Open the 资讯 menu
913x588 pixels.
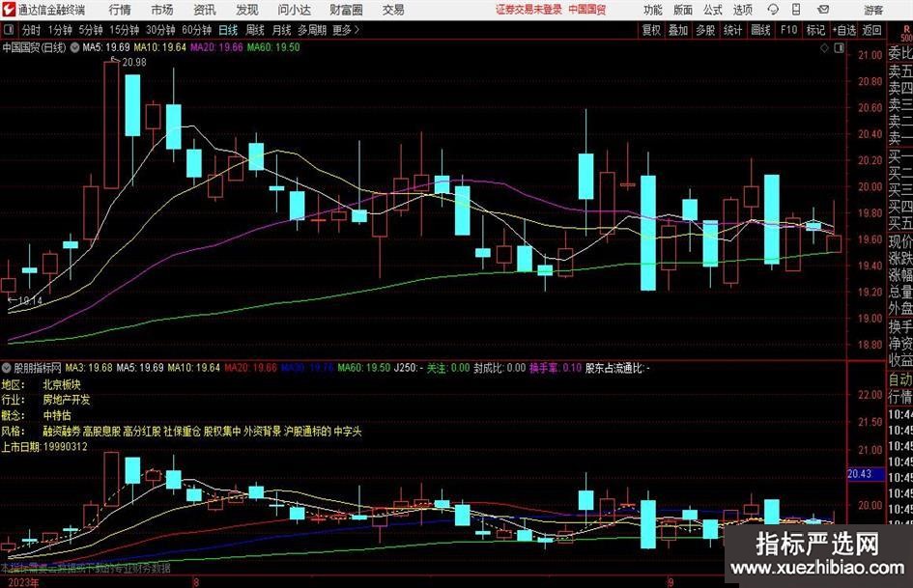205,10
